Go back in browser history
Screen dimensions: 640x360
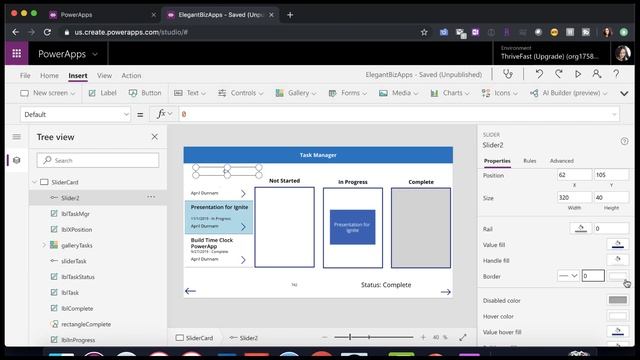pyautogui.click(x=16, y=32)
